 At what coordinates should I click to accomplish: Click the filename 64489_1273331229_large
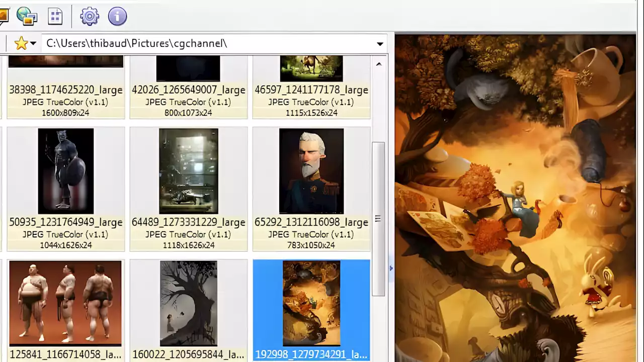189,222
